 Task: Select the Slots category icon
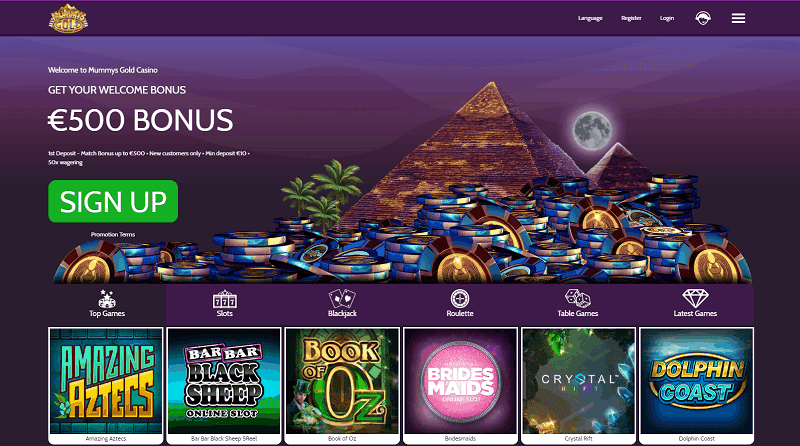[x=224, y=299]
